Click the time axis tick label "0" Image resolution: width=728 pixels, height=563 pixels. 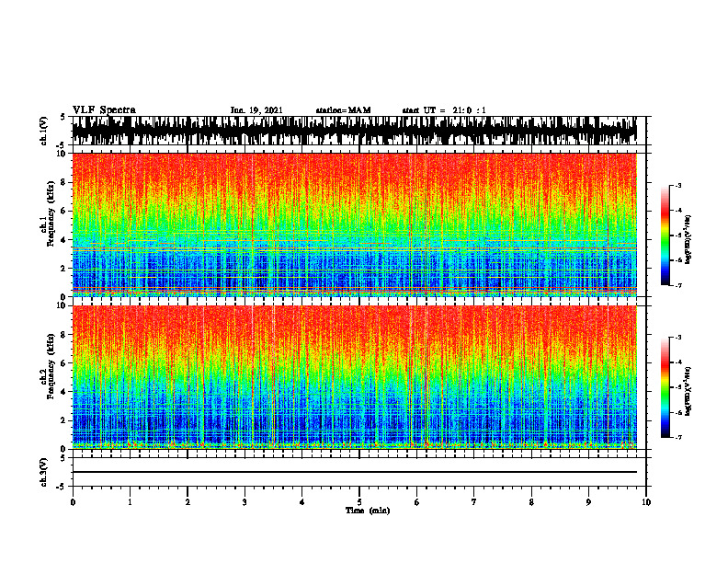point(73,502)
